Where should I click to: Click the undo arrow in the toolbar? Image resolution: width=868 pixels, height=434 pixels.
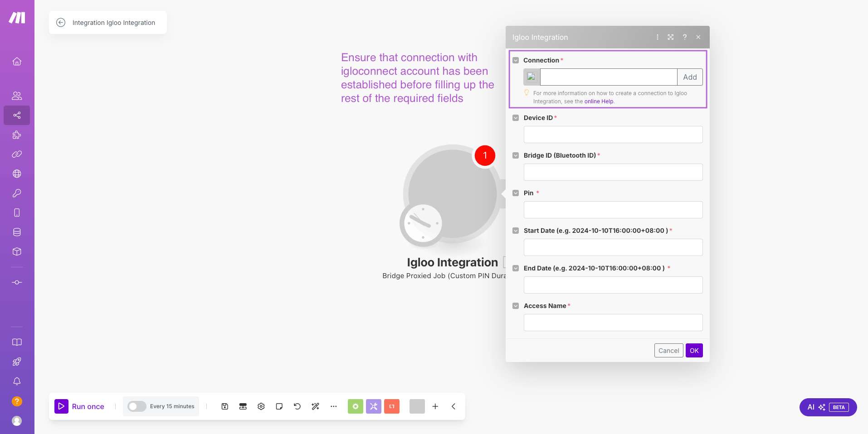click(x=297, y=406)
